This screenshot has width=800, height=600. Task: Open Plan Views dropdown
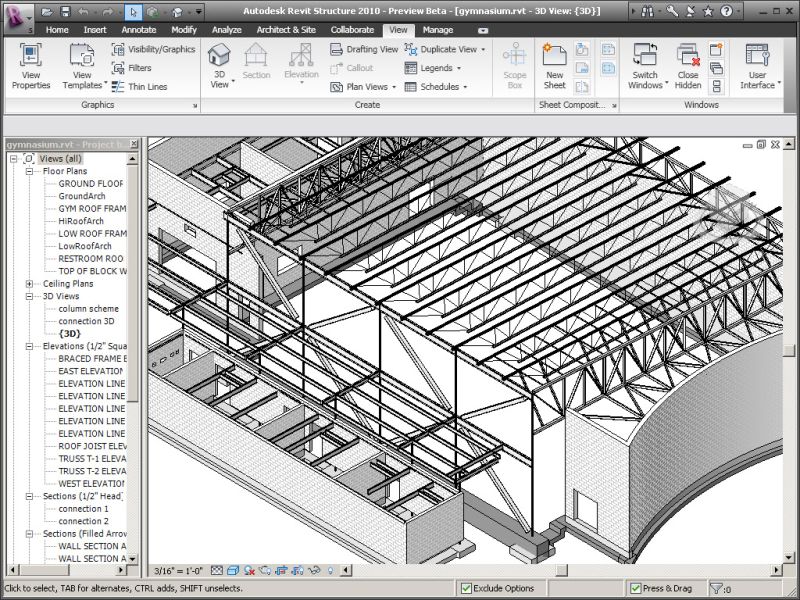pos(363,87)
